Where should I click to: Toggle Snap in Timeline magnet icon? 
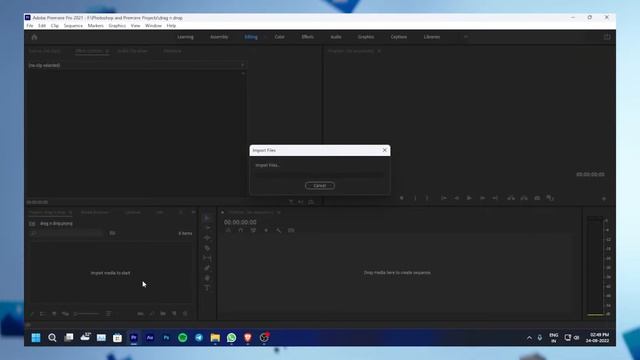click(x=241, y=231)
